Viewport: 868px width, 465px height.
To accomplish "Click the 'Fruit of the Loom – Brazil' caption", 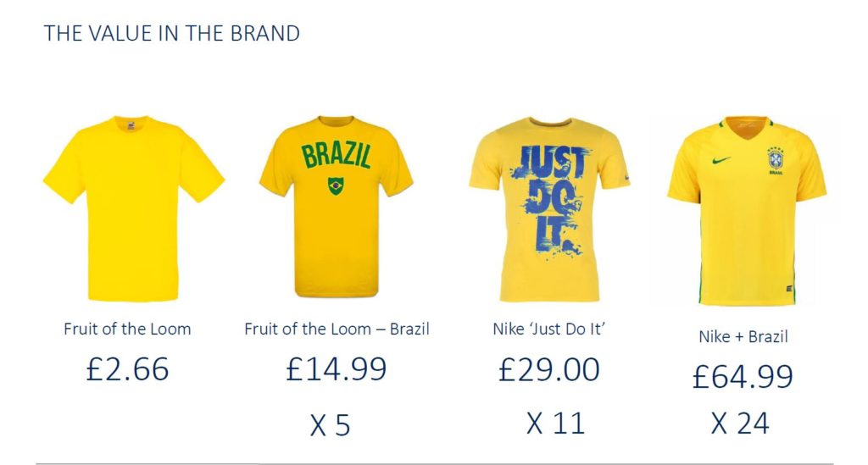I will [x=337, y=329].
